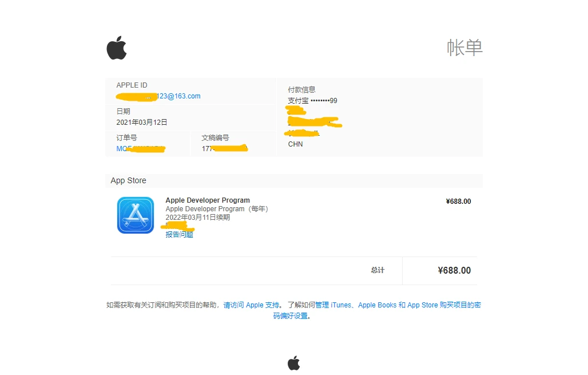The width and height of the screenshot is (588, 375).
Task: Click the document number starting with 177
Action: [x=224, y=149]
